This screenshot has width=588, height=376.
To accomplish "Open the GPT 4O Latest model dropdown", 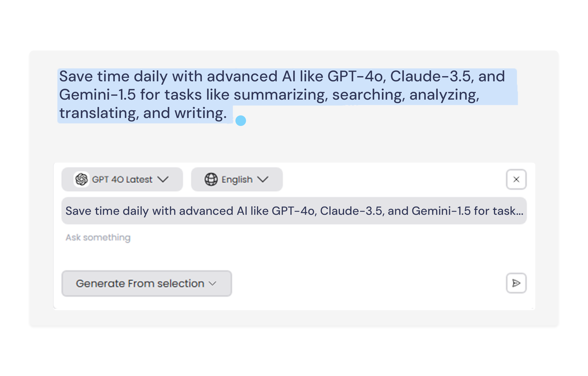I will click(122, 180).
